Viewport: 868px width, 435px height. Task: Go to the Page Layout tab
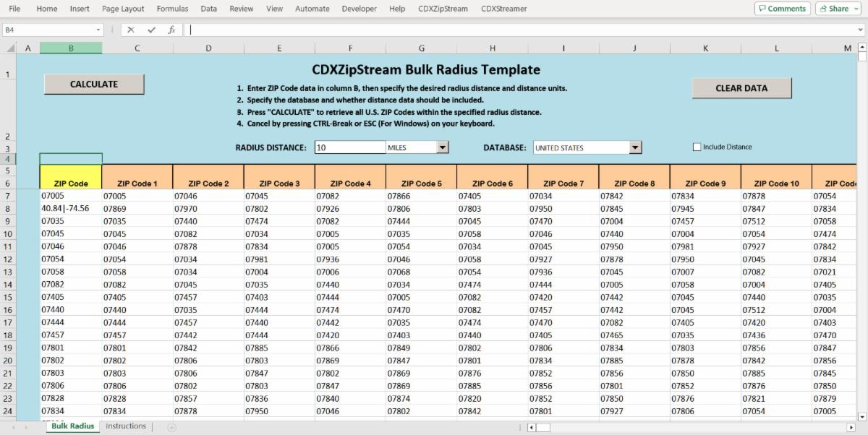point(123,9)
